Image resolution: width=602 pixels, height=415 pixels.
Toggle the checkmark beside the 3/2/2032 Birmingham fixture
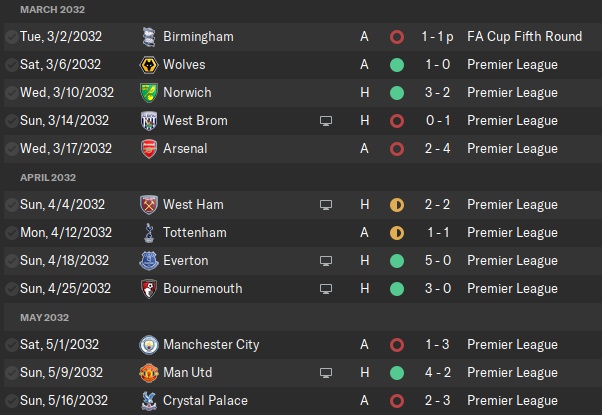click(x=11, y=37)
